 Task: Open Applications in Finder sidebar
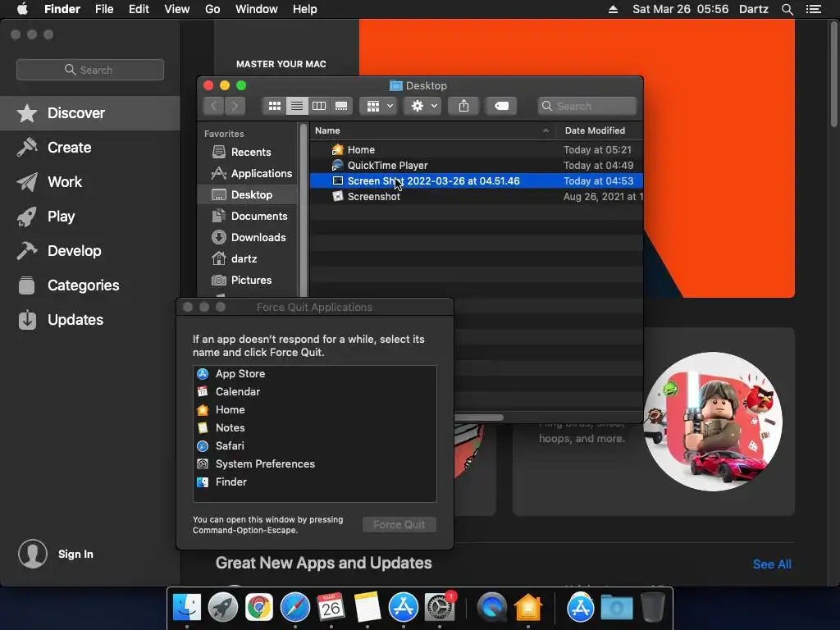click(x=247, y=174)
